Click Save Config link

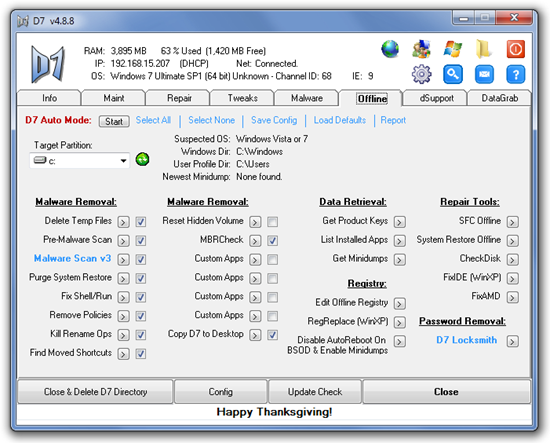click(274, 120)
